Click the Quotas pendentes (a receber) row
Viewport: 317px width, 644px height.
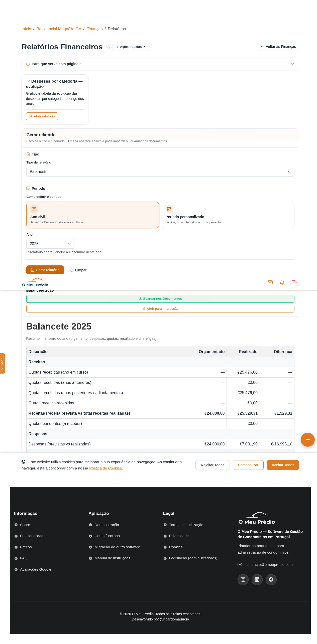[x=160, y=424]
